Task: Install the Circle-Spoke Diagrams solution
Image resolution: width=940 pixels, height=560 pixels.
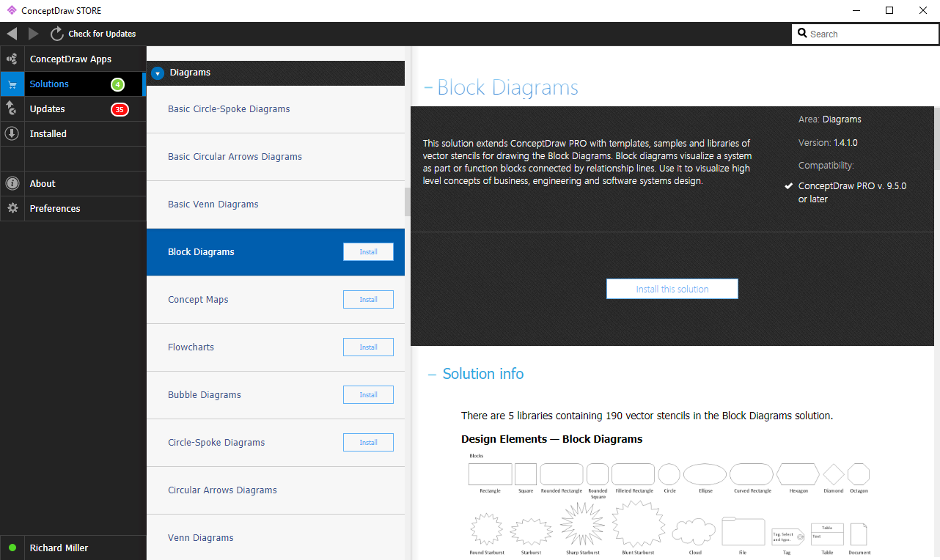Action: (368, 443)
